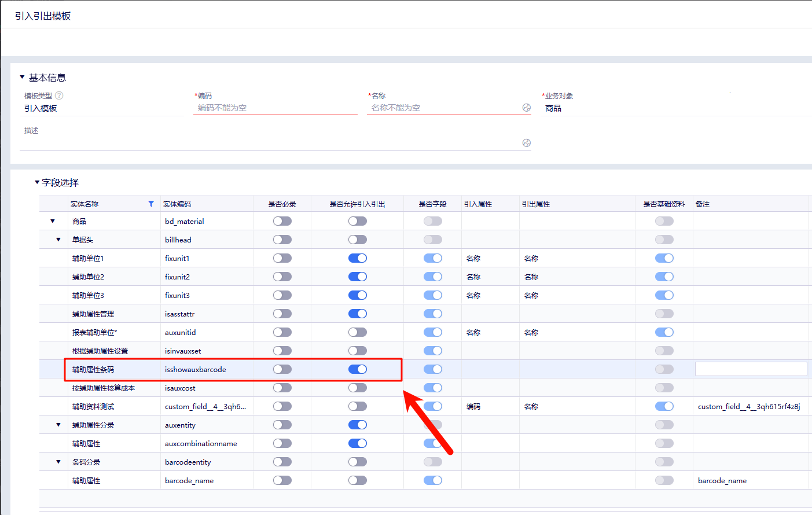The width and height of the screenshot is (812, 515).
Task: Collapse the 单据头 tree node
Action: pos(58,240)
